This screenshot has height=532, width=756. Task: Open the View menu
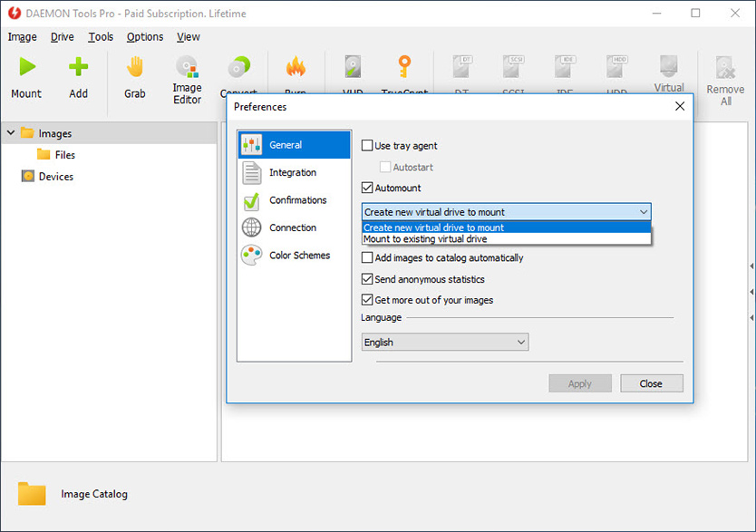point(188,36)
